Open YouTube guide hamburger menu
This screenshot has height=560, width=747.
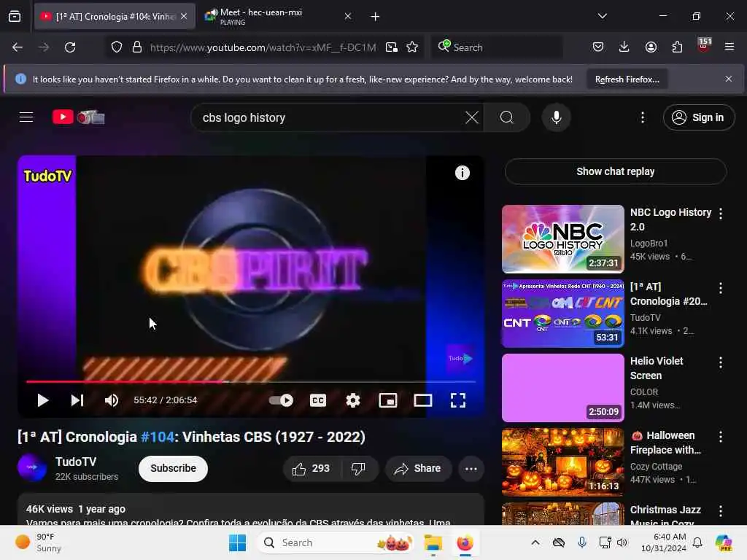pyautogui.click(x=26, y=117)
